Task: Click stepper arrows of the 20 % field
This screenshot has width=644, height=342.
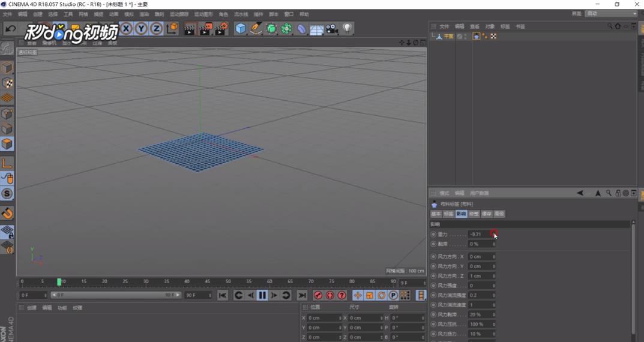Action: (x=494, y=314)
